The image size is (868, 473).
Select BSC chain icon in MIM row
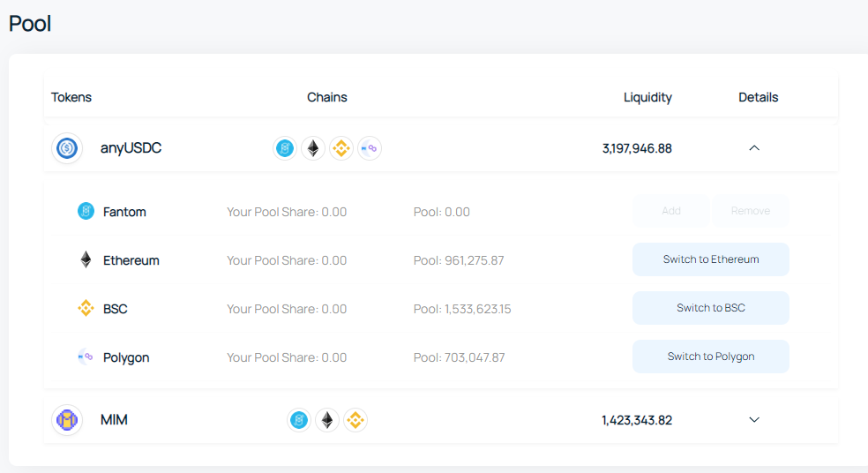pyautogui.click(x=355, y=420)
